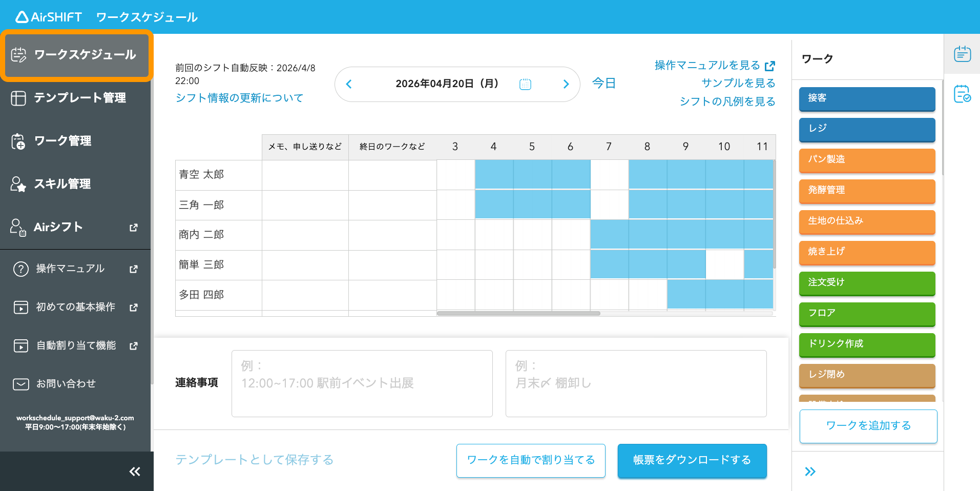Click お問い合わせ in the sidebar
The image size is (980, 491).
75,384
